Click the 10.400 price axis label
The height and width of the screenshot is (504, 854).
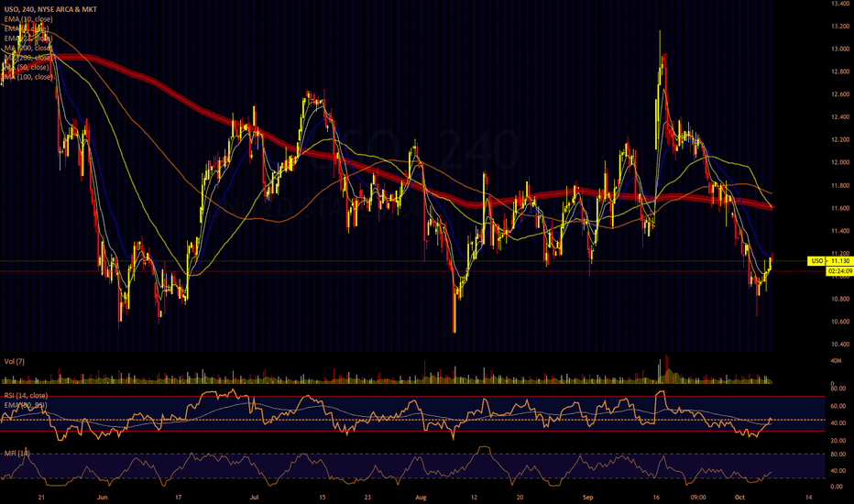point(840,345)
